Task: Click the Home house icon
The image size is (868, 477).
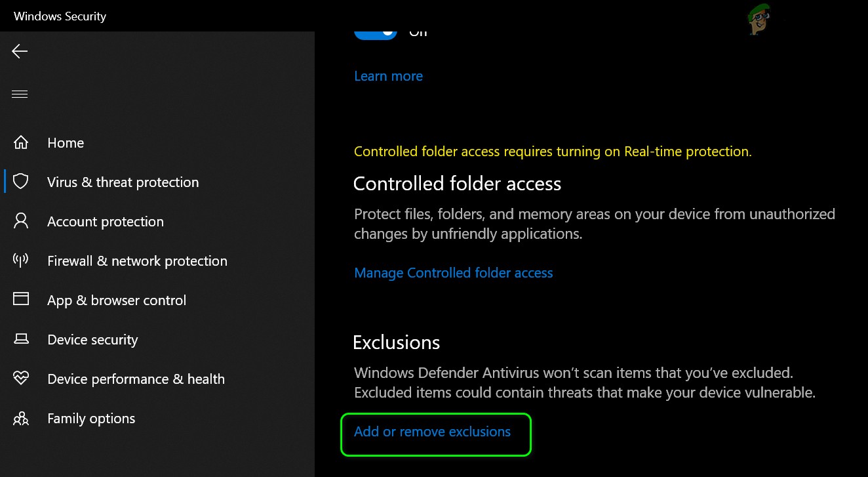Action: [x=21, y=142]
